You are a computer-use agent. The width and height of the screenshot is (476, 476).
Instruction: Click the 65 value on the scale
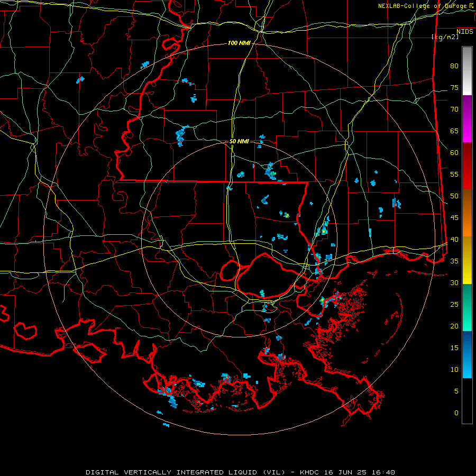click(454, 131)
